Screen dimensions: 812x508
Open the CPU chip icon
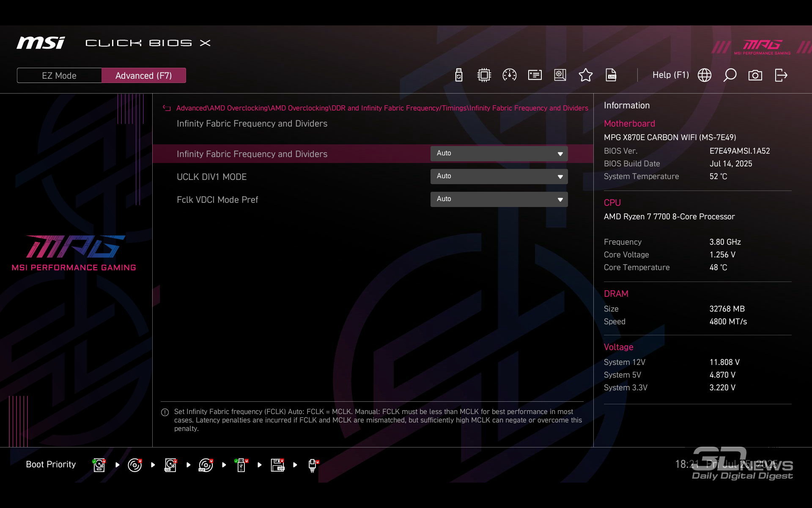(484, 75)
